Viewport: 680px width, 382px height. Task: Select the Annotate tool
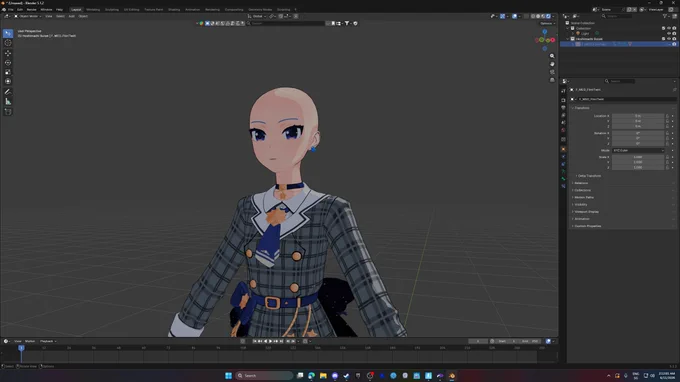(x=8, y=92)
